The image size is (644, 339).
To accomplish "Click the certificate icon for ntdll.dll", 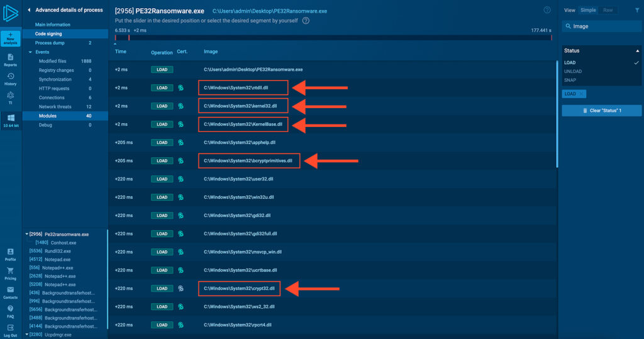I will [180, 88].
